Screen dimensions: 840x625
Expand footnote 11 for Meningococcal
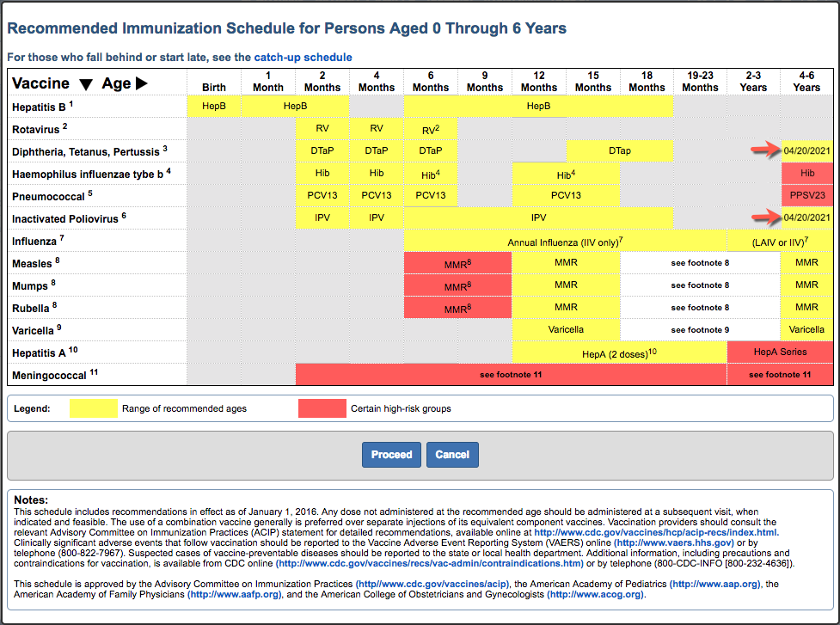coord(512,374)
